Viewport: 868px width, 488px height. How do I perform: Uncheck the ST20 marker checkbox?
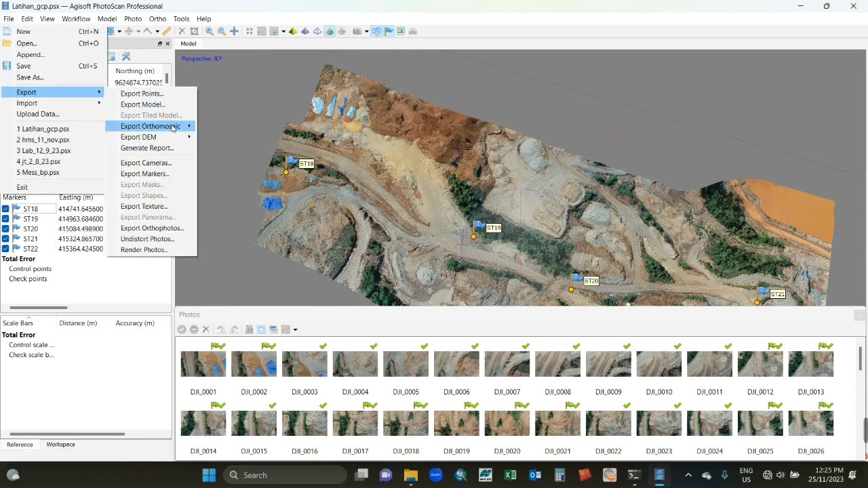pos(5,228)
